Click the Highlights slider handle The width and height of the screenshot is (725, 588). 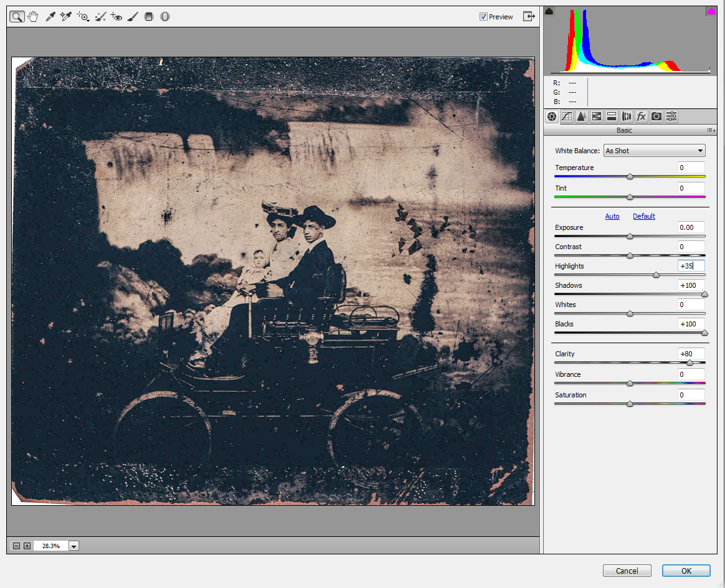pyautogui.click(x=656, y=275)
